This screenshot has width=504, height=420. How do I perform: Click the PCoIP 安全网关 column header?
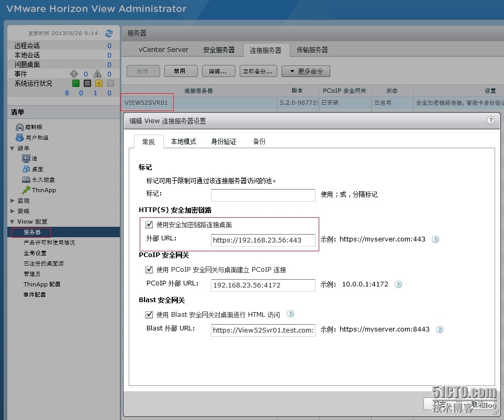[344, 91]
